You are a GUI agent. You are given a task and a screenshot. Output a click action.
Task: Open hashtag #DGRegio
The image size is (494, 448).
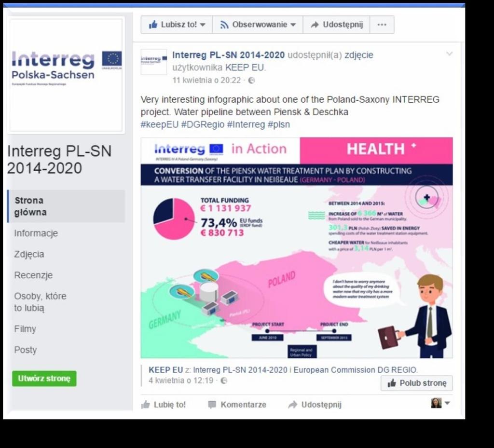coord(203,124)
